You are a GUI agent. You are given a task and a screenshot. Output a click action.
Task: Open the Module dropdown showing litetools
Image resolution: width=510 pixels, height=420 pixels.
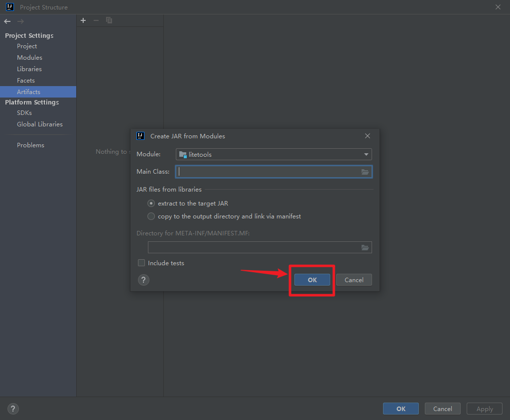pyautogui.click(x=274, y=154)
